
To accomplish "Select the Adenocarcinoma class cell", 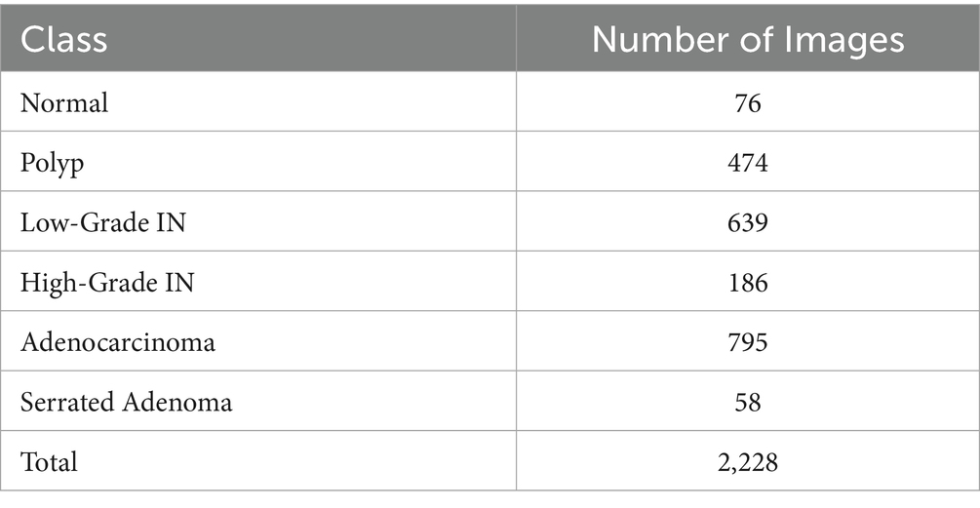I will click(x=118, y=342).
